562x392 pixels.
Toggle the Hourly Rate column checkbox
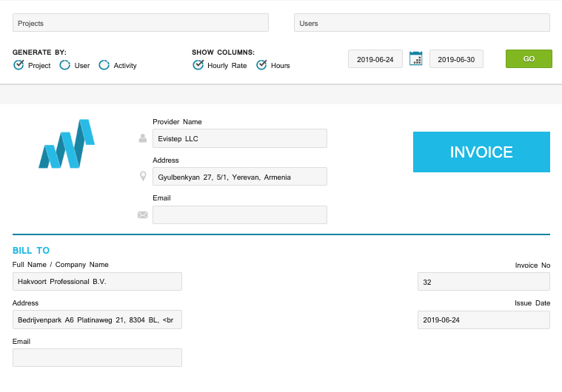(198, 65)
